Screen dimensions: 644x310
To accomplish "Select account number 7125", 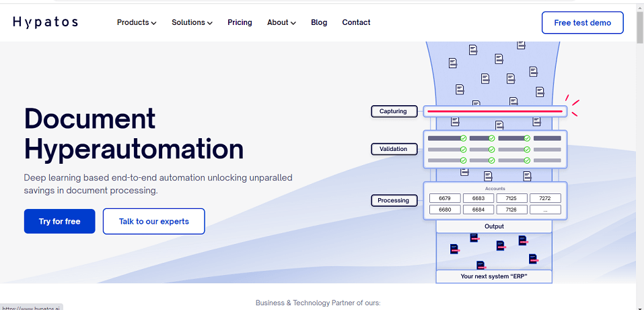I will point(511,198).
